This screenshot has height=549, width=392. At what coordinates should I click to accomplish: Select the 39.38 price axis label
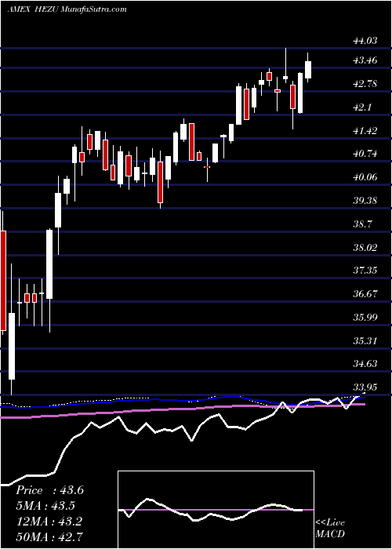coord(365,201)
